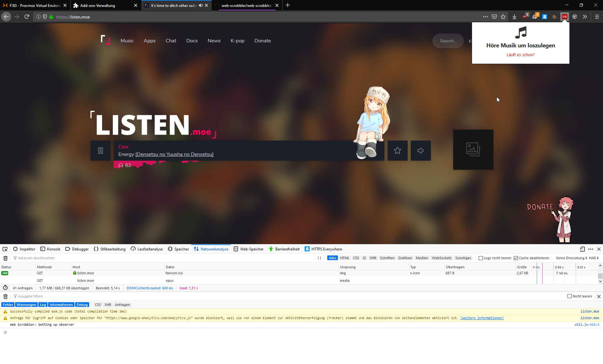This screenshot has width=603, height=364.
Task: Disable the 'Cache deaktivieren' checkbox
Action: click(x=516, y=258)
